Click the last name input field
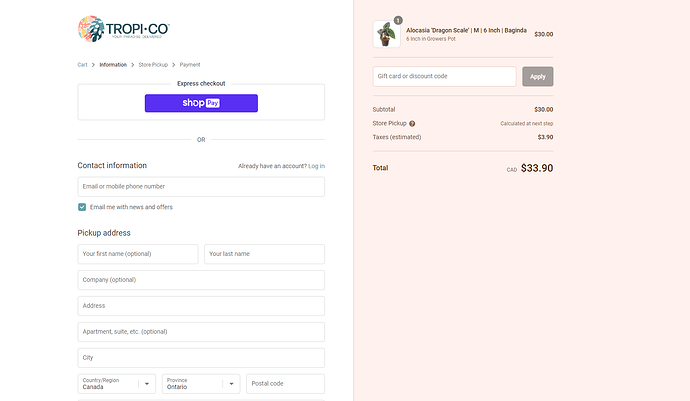Viewport: 690px width, 401px height. tap(264, 254)
